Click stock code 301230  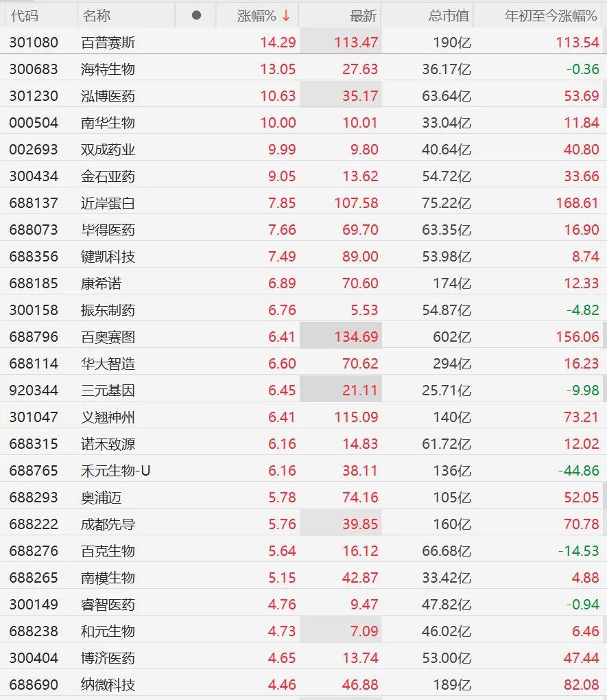click(34, 96)
